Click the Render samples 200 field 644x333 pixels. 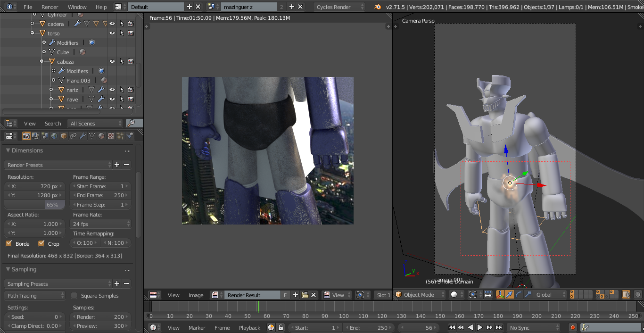[x=101, y=317]
